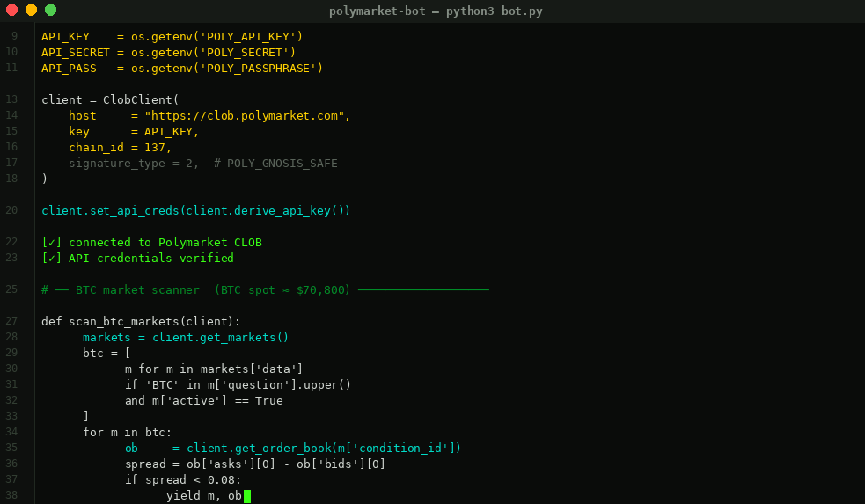Click "m for m in markets['data']" line
This screenshot has width=865, height=504.
pos(214,369)
